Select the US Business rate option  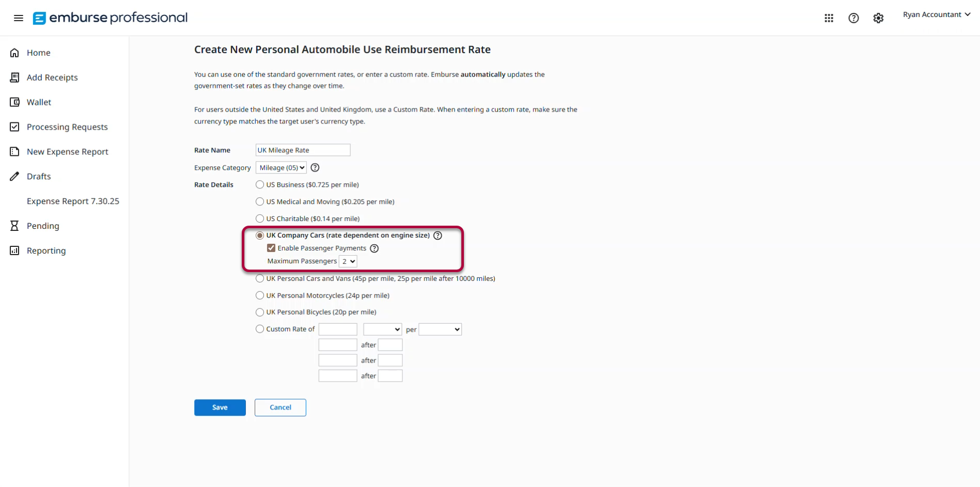click(259, 184)
